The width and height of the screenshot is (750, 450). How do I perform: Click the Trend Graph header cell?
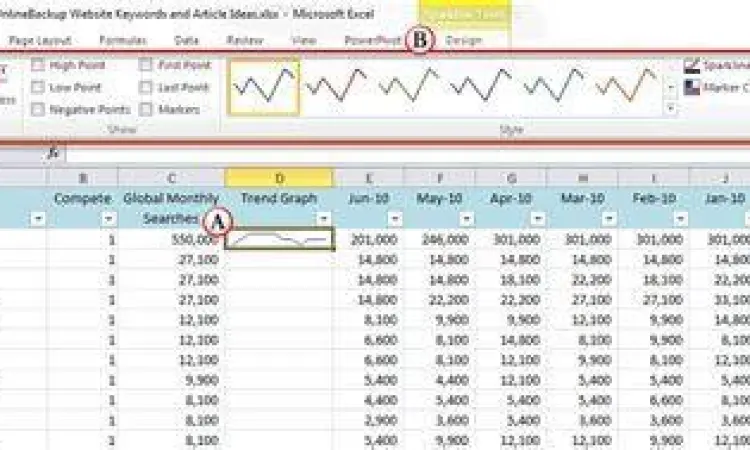pos(279,208)
